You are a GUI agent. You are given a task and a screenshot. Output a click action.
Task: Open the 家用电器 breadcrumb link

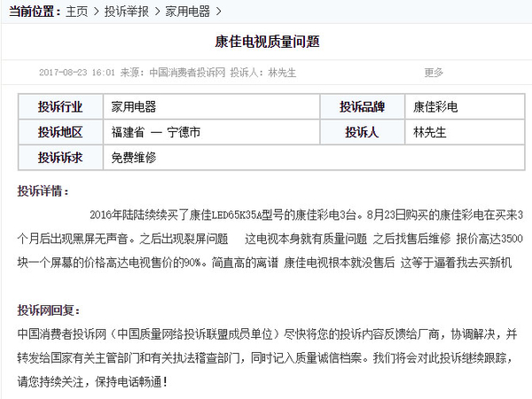pyautogui.click(x=188, y=12)
